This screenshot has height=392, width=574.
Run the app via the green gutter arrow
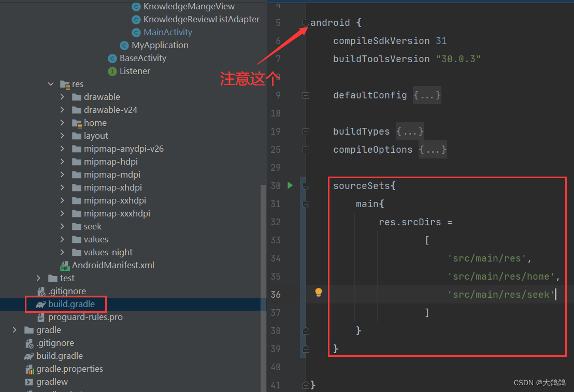pyautogui.click(x=290, y=185)
